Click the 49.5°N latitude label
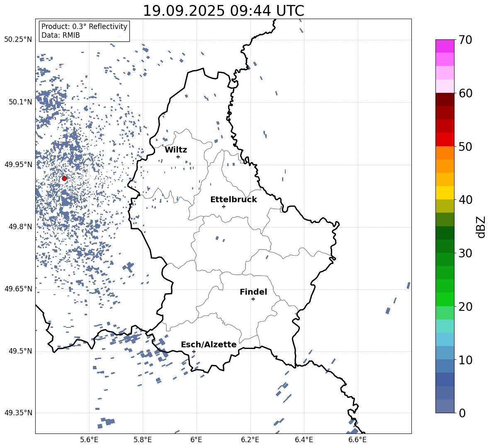Image resolution: width=491 pixels, height=448 pixels. [20, 351]
